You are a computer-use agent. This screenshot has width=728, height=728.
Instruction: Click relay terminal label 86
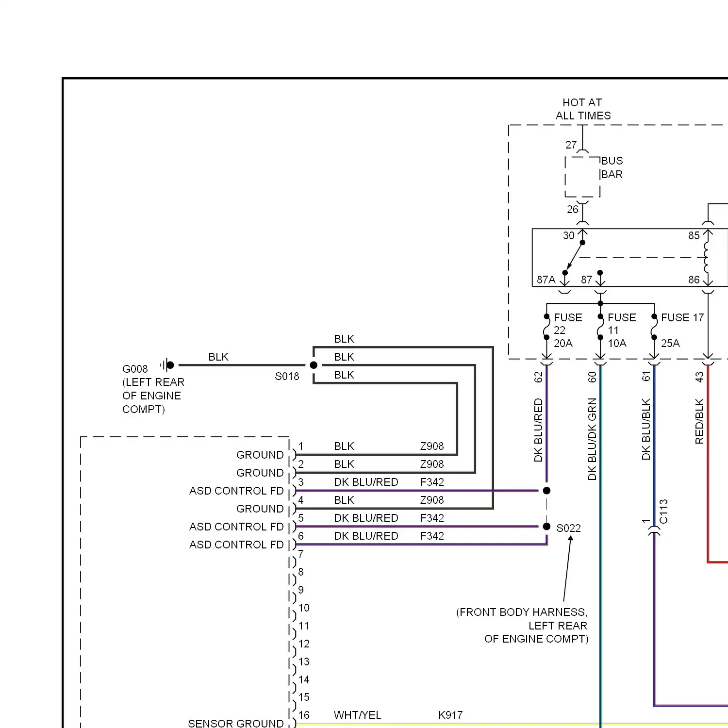pyautogui.click(x=694, y=280)
